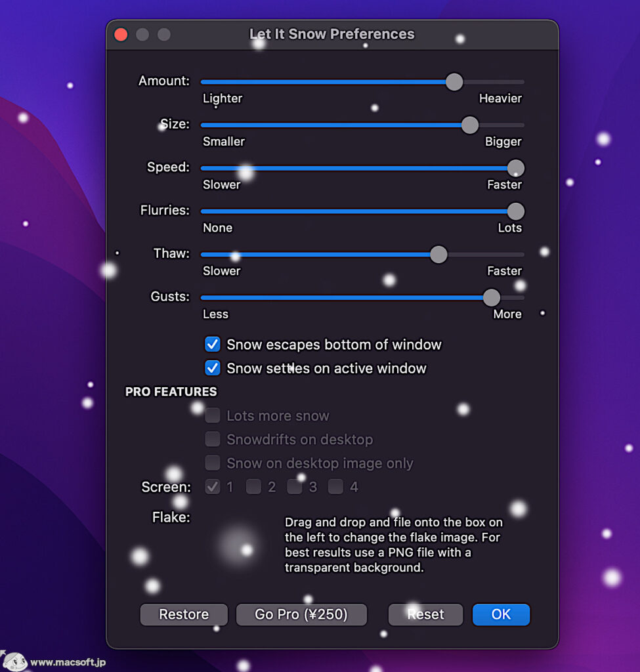Toggle the Screen 1 checkbox

pos(213,487)
